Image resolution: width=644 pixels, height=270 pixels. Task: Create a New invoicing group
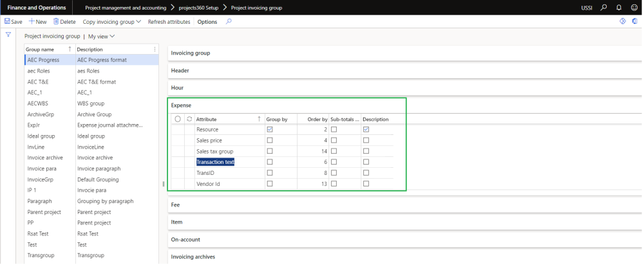click(x=38, y=22)
